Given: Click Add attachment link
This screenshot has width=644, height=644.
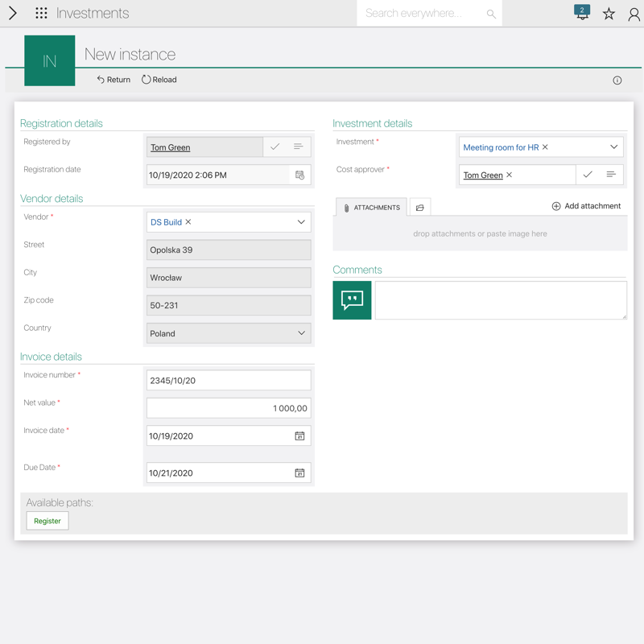Looking at the screenshot, I should [x=586, y=206].
